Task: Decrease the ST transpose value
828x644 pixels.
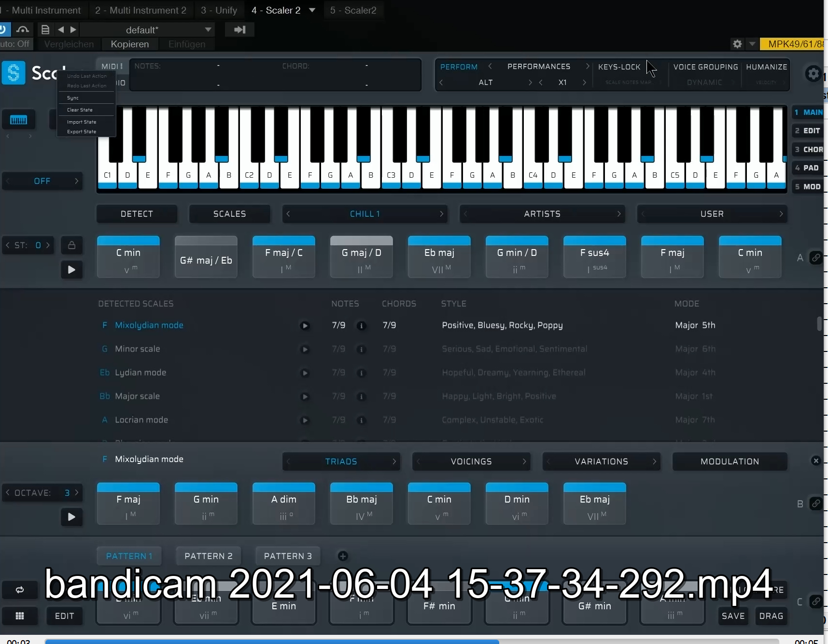Action: coord(7,245)
